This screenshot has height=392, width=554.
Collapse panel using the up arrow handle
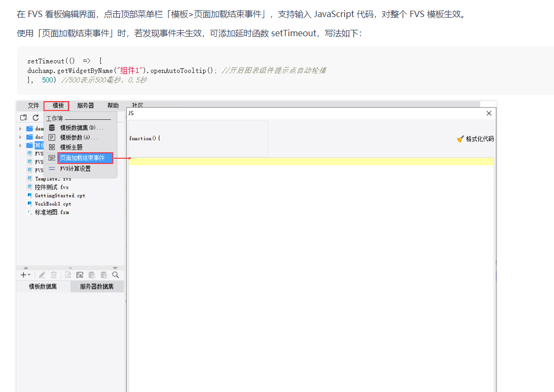click(26, 268)
